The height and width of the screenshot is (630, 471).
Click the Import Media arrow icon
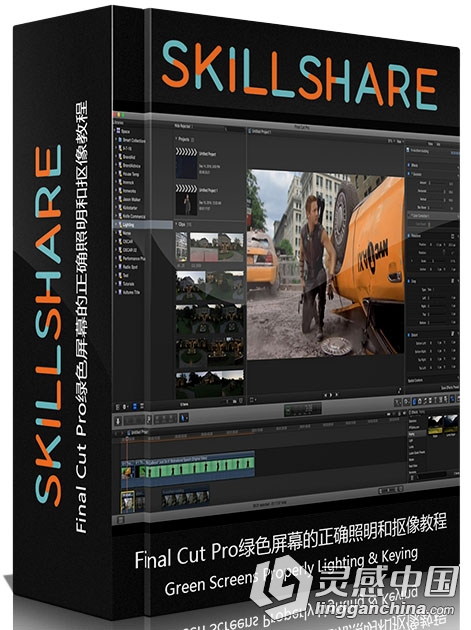click(118, 420)
